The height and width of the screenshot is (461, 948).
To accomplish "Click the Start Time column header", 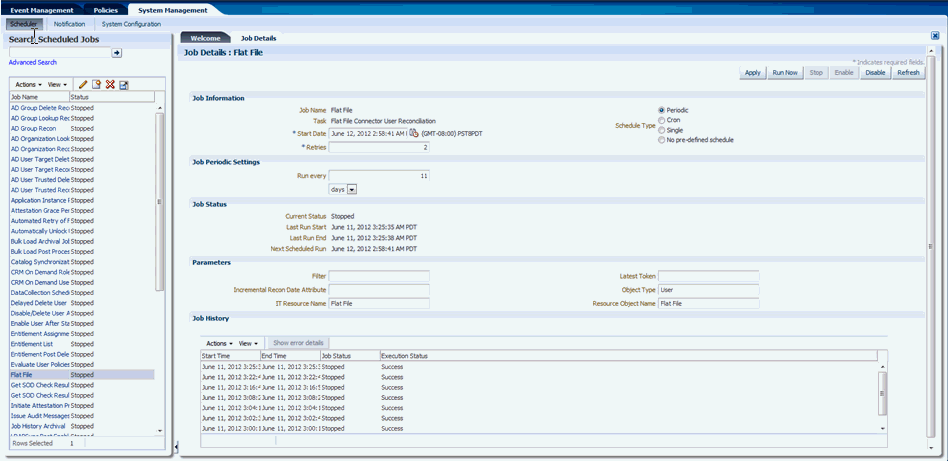I will point(230,356).
